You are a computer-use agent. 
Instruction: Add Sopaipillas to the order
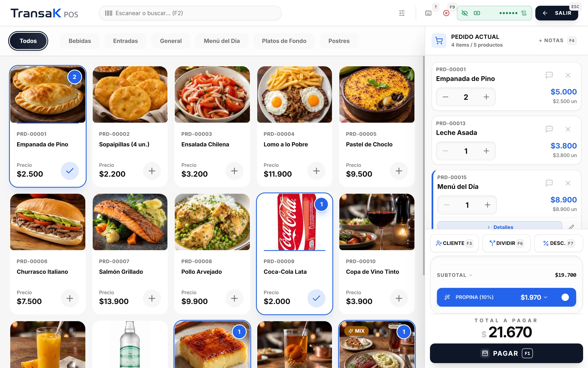pyautogui.click(x=152, y=171)
